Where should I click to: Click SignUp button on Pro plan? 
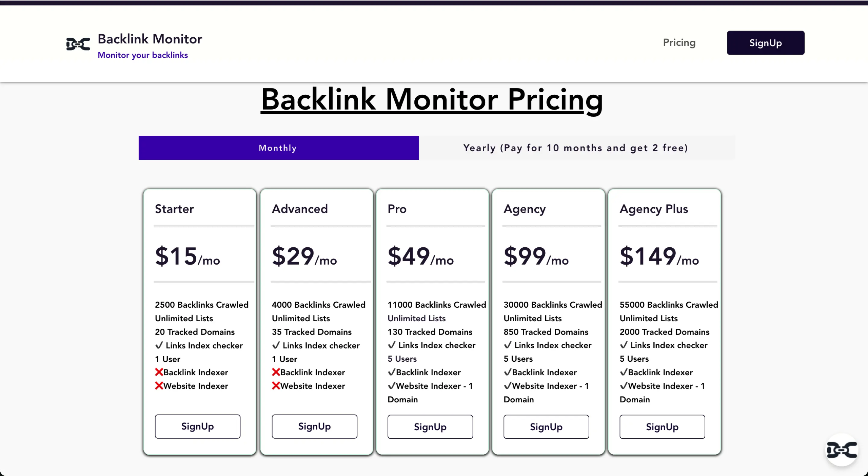[431, 426]
